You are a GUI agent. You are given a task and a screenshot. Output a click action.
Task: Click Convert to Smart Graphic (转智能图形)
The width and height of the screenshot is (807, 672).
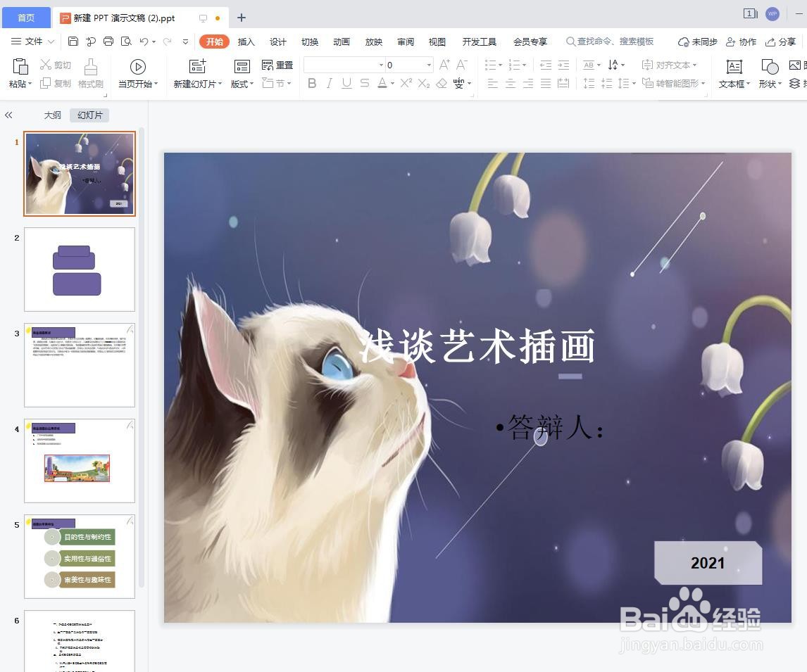(x=673, y=83)
